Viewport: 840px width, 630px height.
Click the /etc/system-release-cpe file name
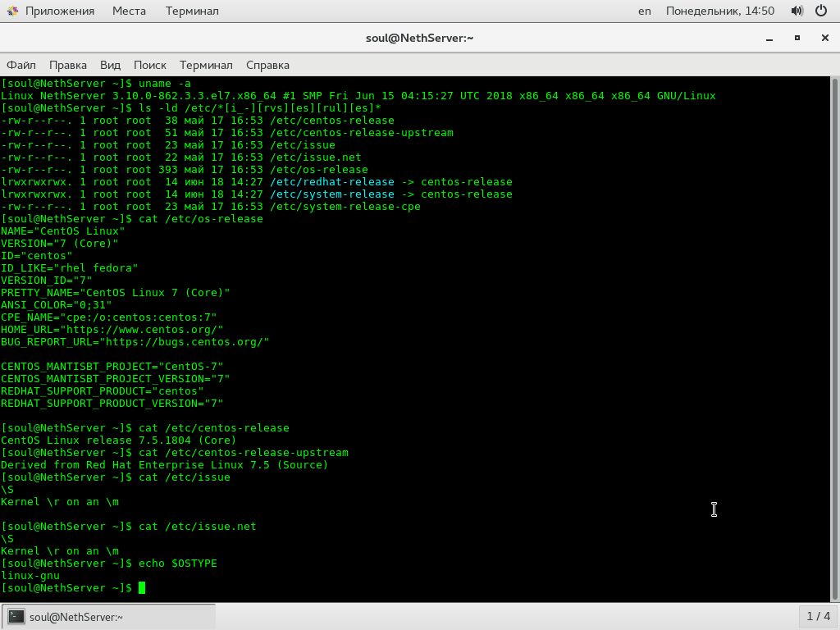[345, 207]
